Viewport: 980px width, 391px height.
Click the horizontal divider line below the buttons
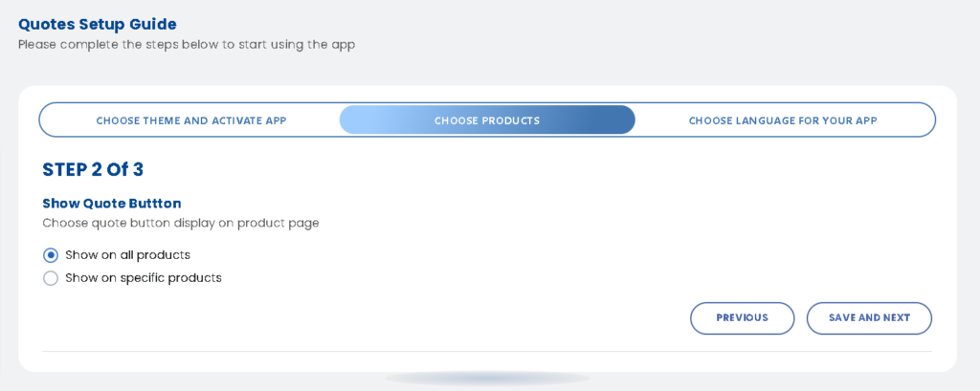click(487, 352)
